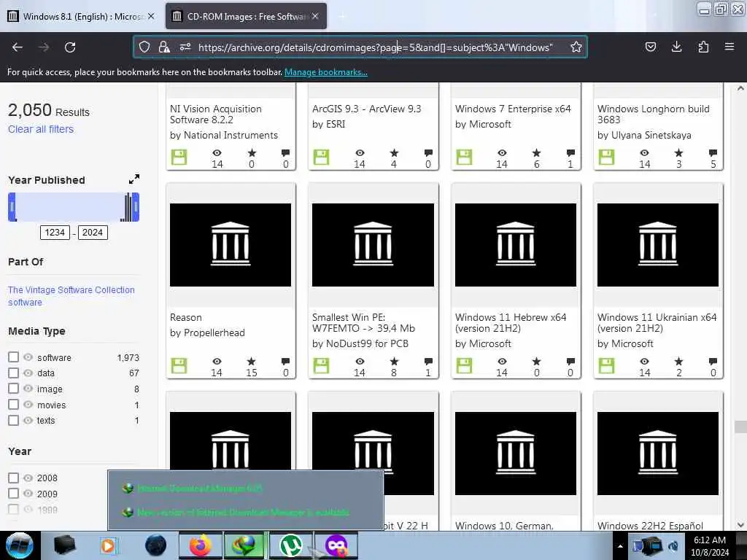The width and height of the screenshot is (747, 560).
Task: Open the tracking protection shield icon
Action: click(144, 47)
